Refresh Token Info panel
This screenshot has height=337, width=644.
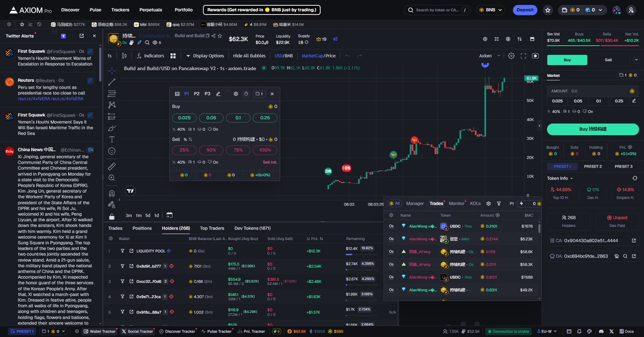pos(634,178)
